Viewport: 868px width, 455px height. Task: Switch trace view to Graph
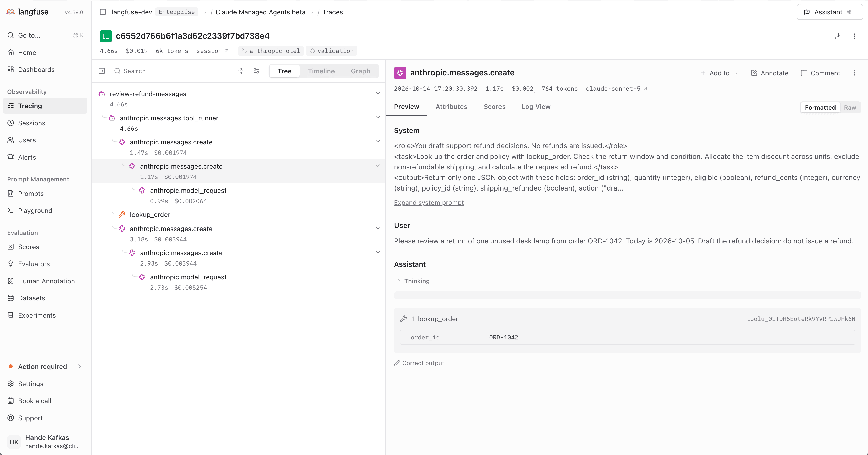click(x=360, y=71)
